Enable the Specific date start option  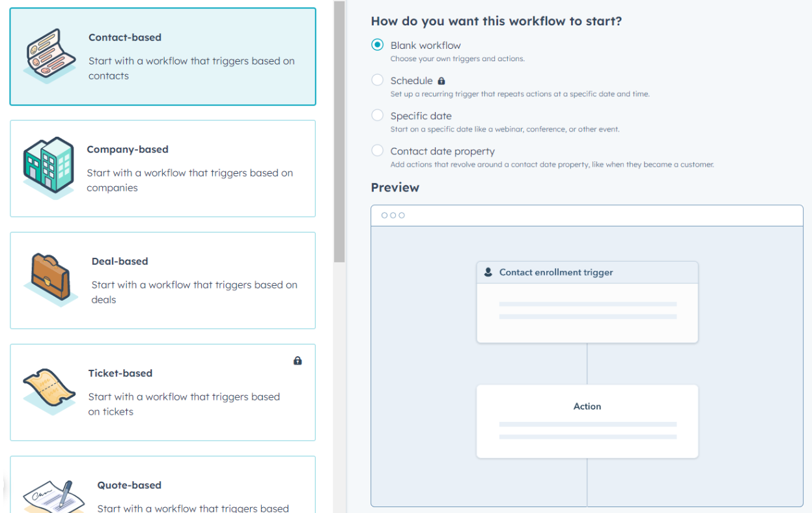[378, 115]
